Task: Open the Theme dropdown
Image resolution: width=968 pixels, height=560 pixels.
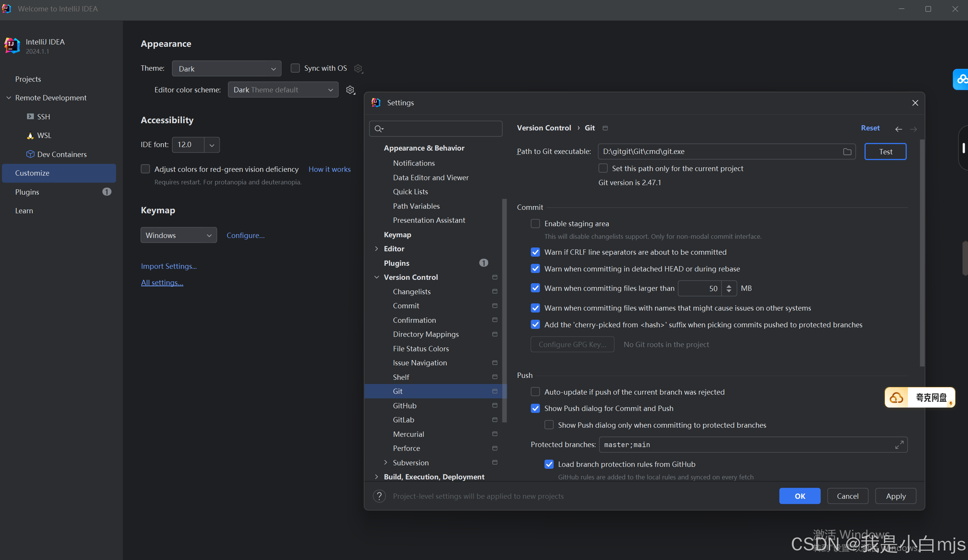Action: point(226,69)
